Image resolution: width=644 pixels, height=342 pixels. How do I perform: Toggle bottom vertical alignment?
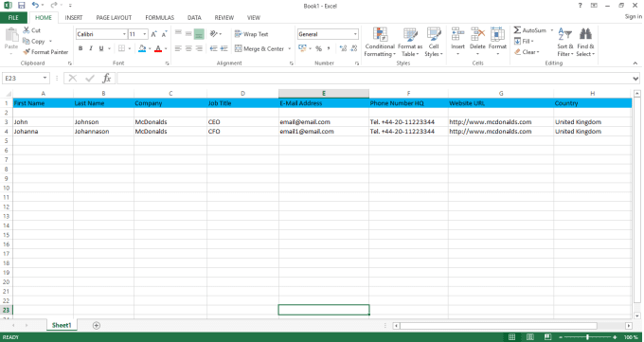(x=199, y=34)
